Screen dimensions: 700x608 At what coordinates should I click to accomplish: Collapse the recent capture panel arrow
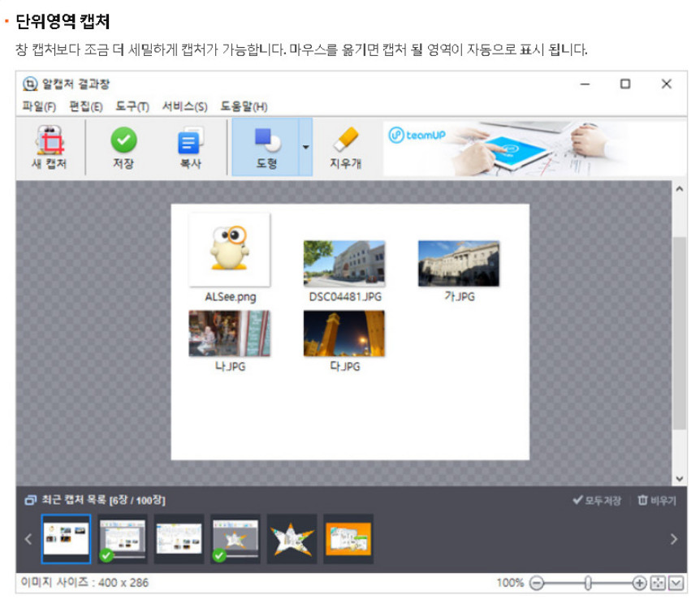point(676,583)
